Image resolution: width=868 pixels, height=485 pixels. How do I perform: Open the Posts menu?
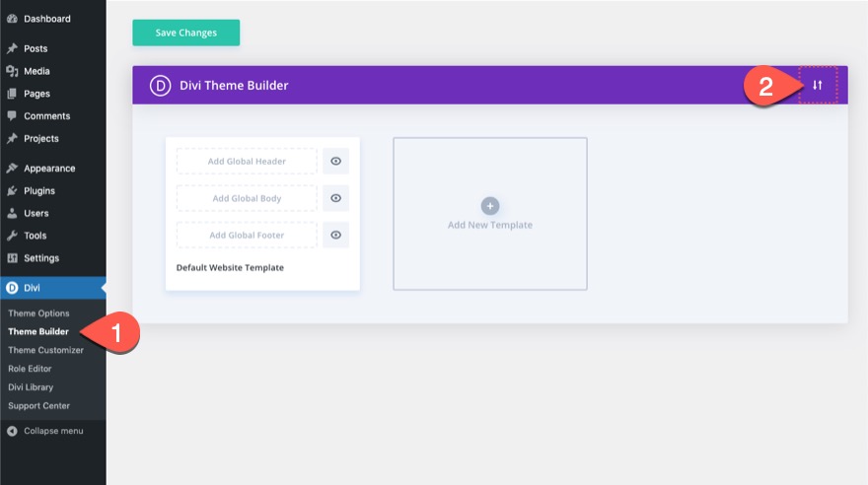click(x=53, y=48)
